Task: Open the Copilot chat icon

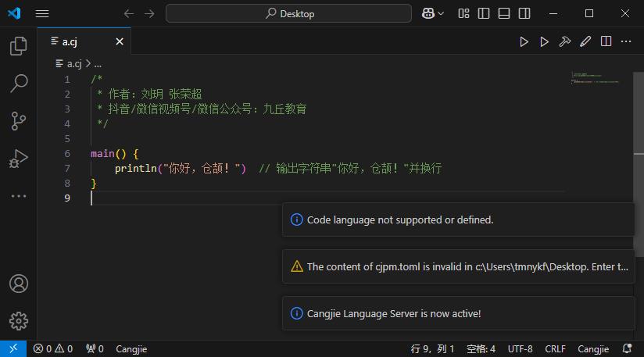Action: tap(428, 13)
